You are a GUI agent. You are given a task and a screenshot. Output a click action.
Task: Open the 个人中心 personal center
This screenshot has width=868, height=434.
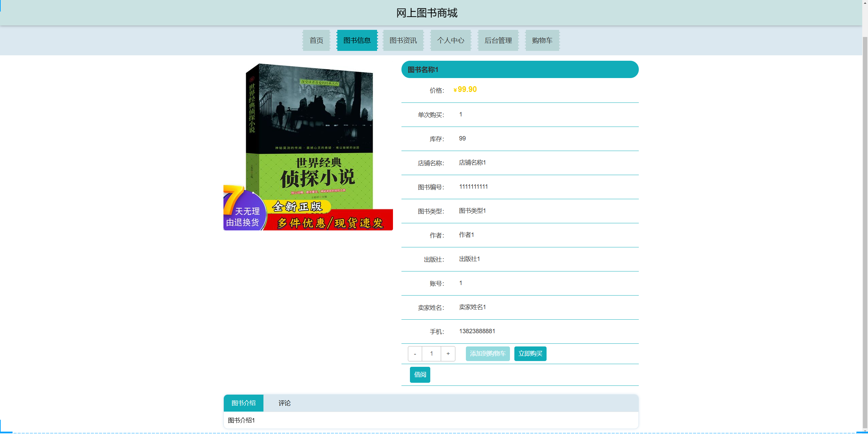[451, 40]
